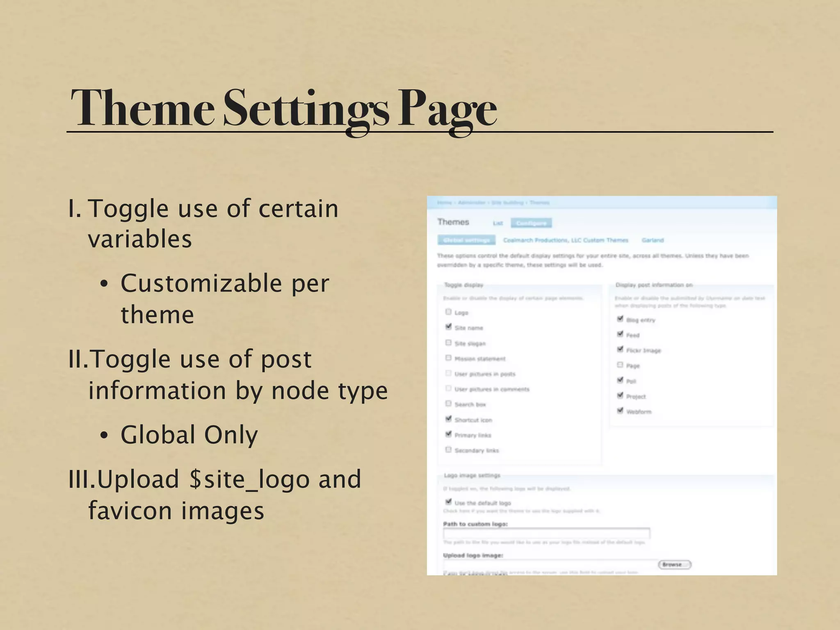Uncheck the Poll checkbox
This screenshot has width=840, height=630.
click(x=620, y=380)
